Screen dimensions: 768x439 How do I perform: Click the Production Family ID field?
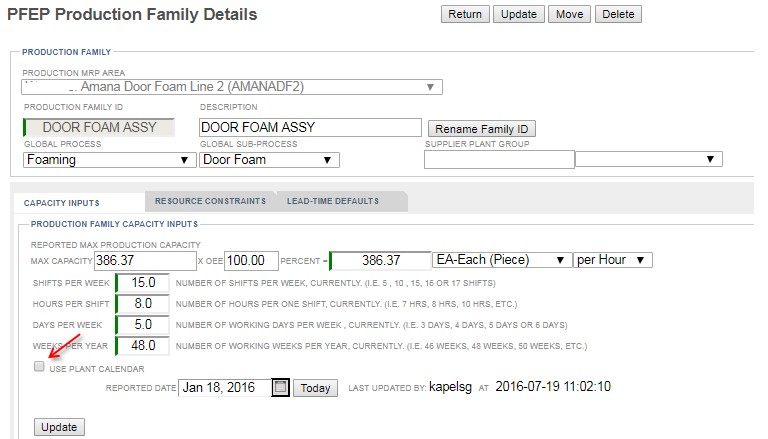tap(99, 127)
